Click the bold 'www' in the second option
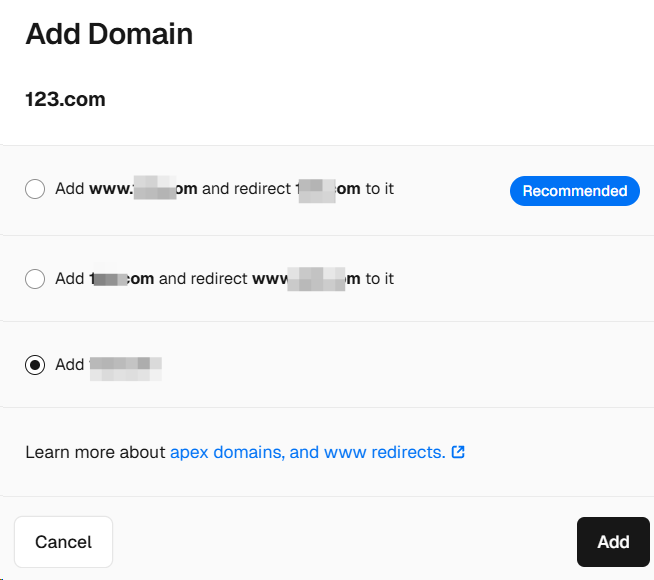The height and width of the screenshot is (580, 654). [x=270, y=279]
